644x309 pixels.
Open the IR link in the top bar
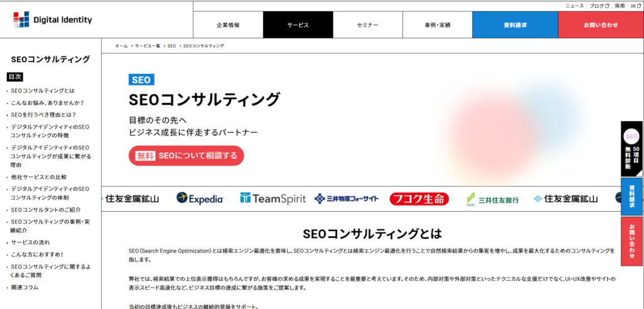636,6
